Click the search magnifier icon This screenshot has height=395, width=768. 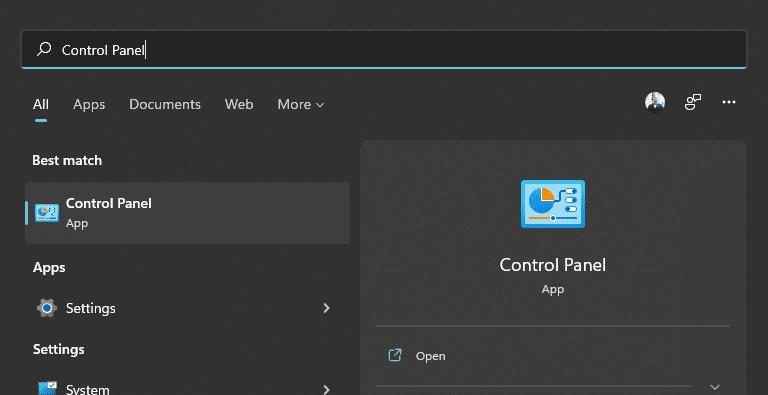(x=44, y=49)
